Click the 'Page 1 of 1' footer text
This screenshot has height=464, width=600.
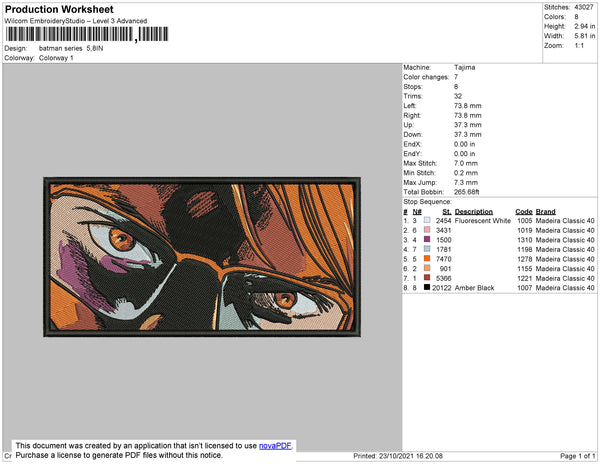coord(577,456)
